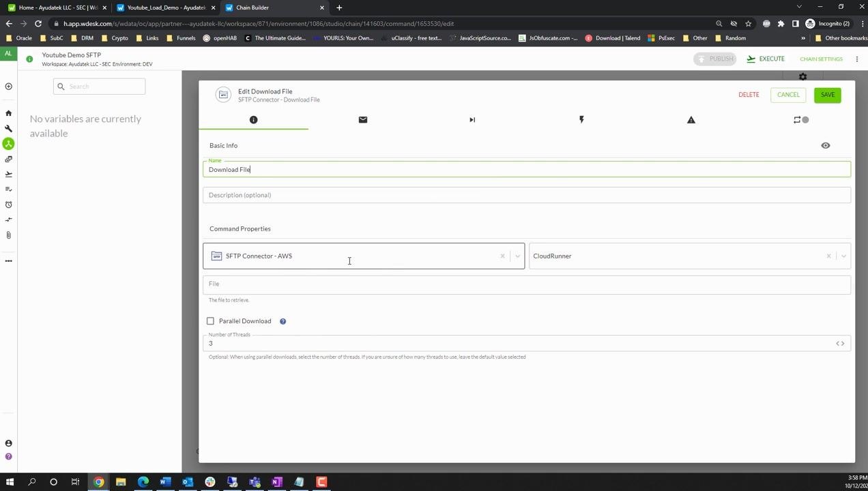Viewport: 868px width, 491px height.
Task: Switch to the email notification tab
Action: (x=362, y=120)
